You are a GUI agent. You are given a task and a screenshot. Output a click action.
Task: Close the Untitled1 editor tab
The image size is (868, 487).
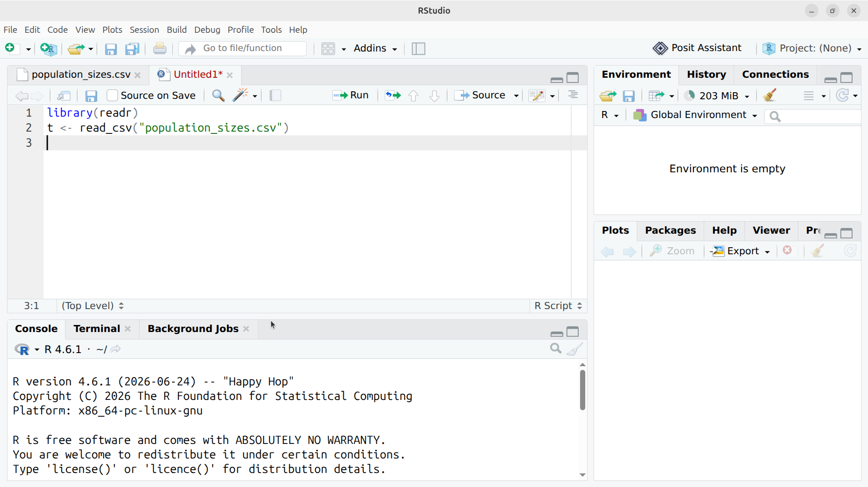tap(230, 75)
